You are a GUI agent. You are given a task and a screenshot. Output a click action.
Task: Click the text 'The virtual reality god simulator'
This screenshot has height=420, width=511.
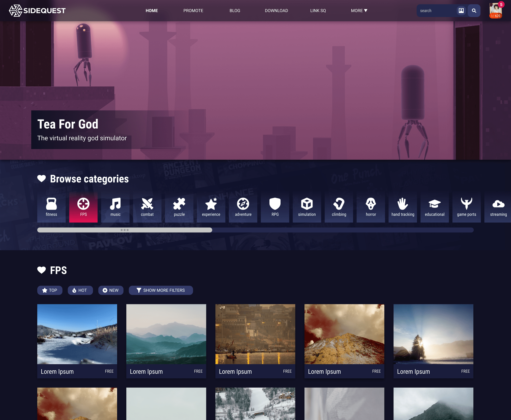point(82,138)
